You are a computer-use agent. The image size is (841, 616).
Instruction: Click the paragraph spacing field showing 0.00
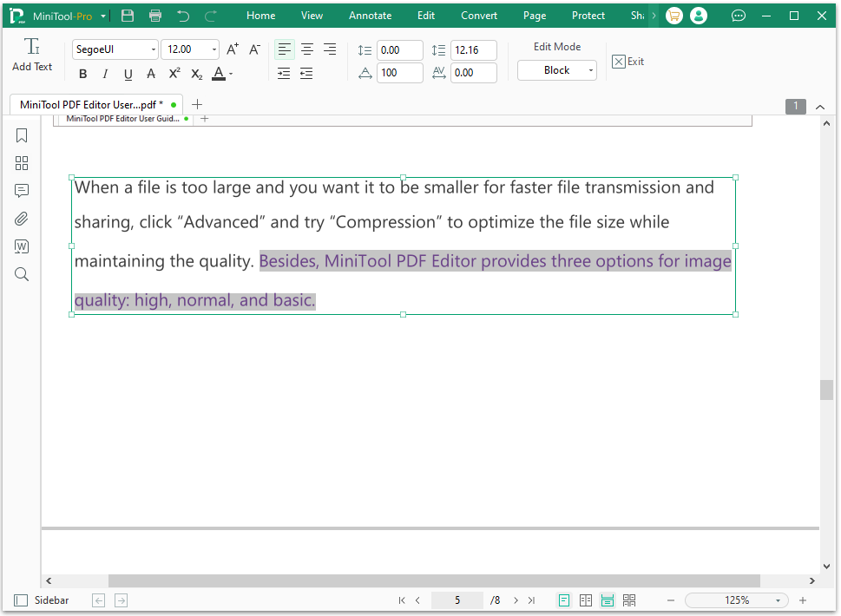pyautogui.click(x=399, y=49)
